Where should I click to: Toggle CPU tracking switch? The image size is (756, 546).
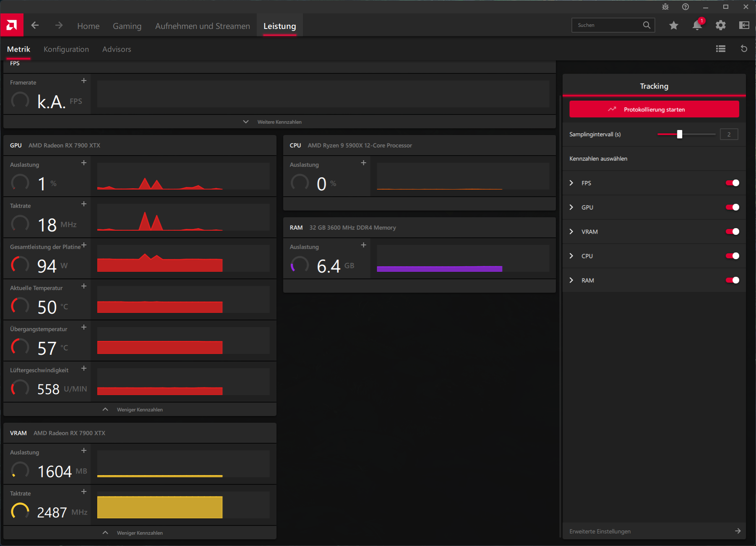pyautogui.click(x=733, y=256)
